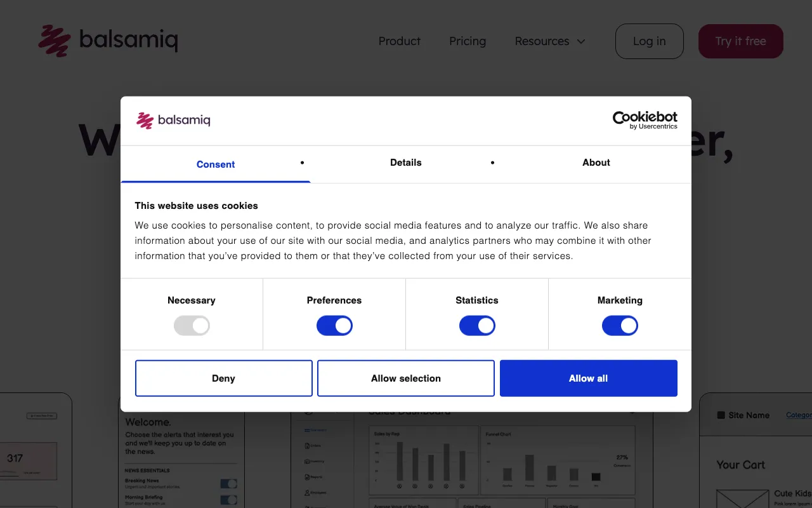Select the Inventory icon in the wireframe sidebar
Viewport: 812px width, 508px height.
coord(307,462)
